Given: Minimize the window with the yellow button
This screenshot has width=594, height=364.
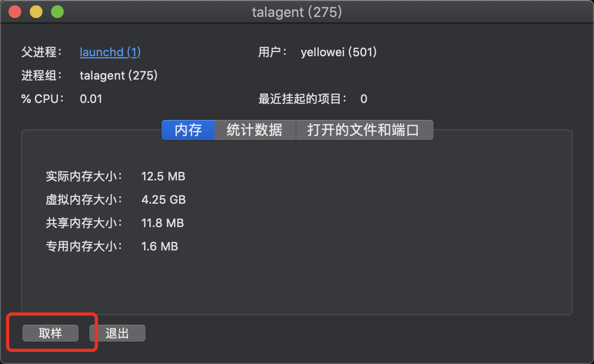Looking at the screenshot, I should [36, 12].
